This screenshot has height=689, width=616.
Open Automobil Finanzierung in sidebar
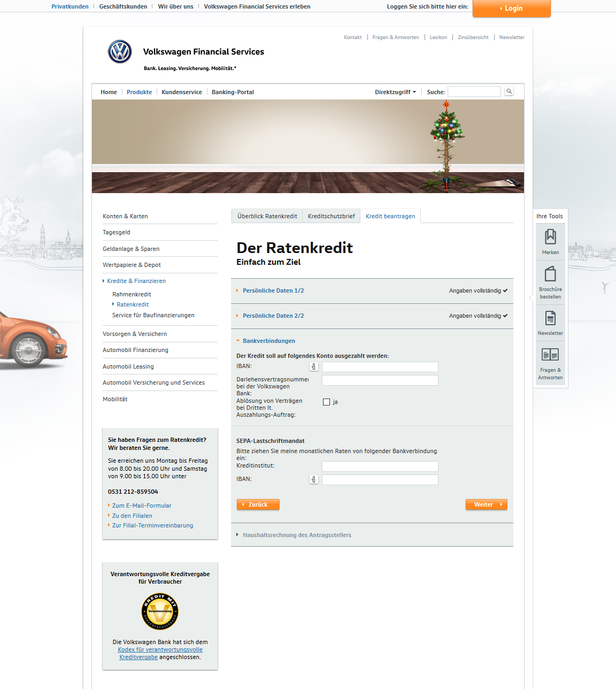pos(135,350)
